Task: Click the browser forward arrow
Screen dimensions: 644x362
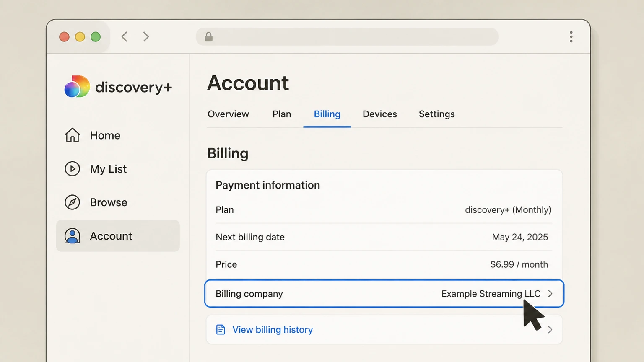Action: point(146,37)
